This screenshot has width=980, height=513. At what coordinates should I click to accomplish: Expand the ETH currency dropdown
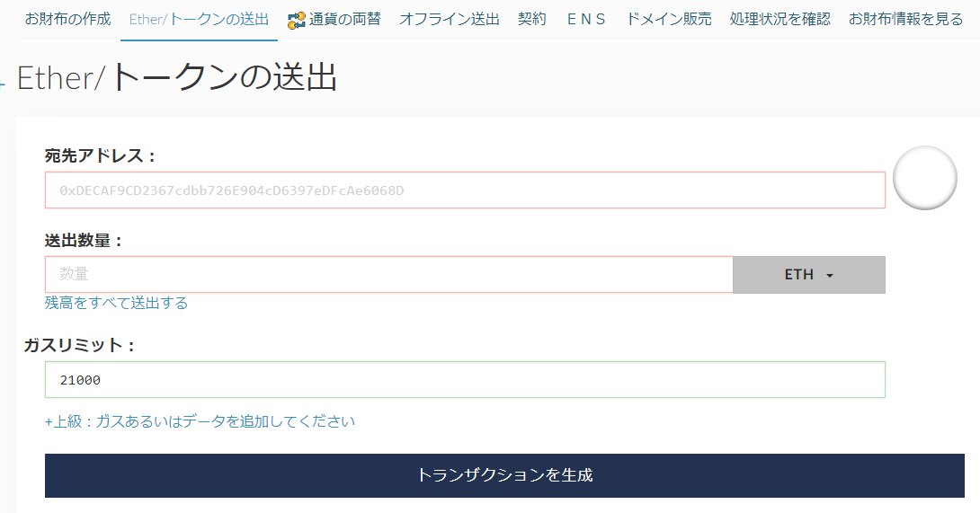click(x=809, y=274)
